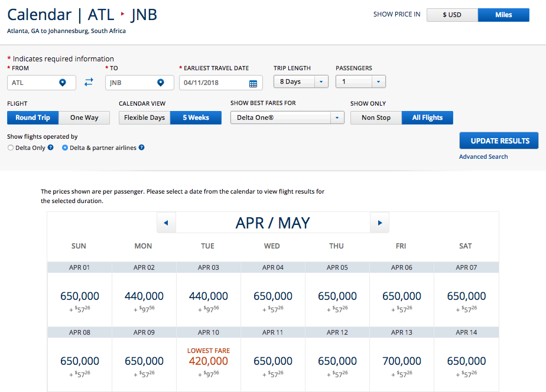546x392 pixels.
Task: Select APR 05 fare cell
Action: 337,299
